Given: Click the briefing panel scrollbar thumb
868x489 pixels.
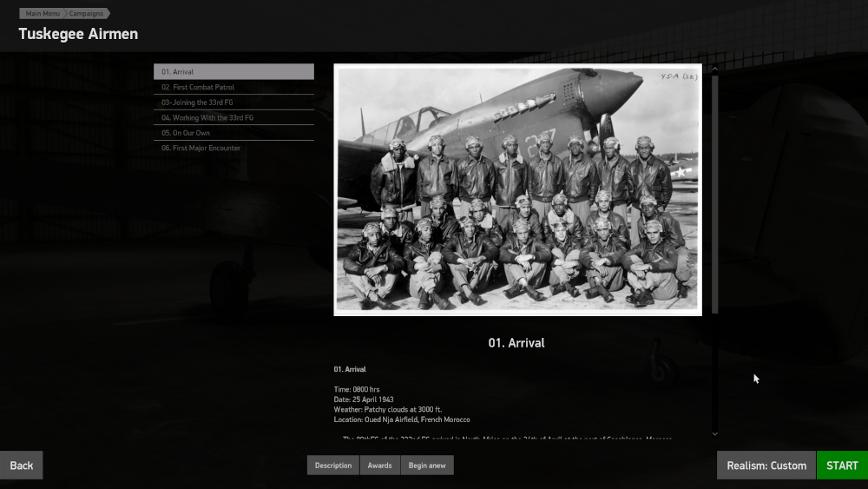Looking at the screenshot, I should [715, 191].
